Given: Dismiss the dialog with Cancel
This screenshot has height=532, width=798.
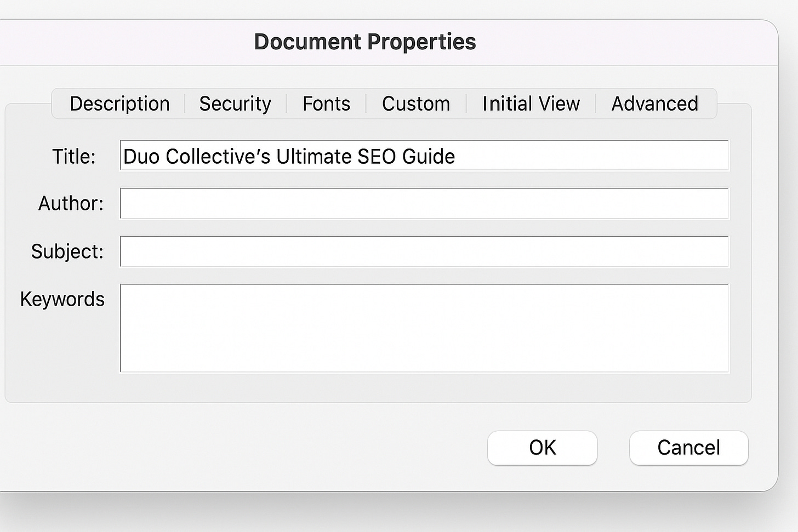Looking at the screenshot, I should (688, 448).
